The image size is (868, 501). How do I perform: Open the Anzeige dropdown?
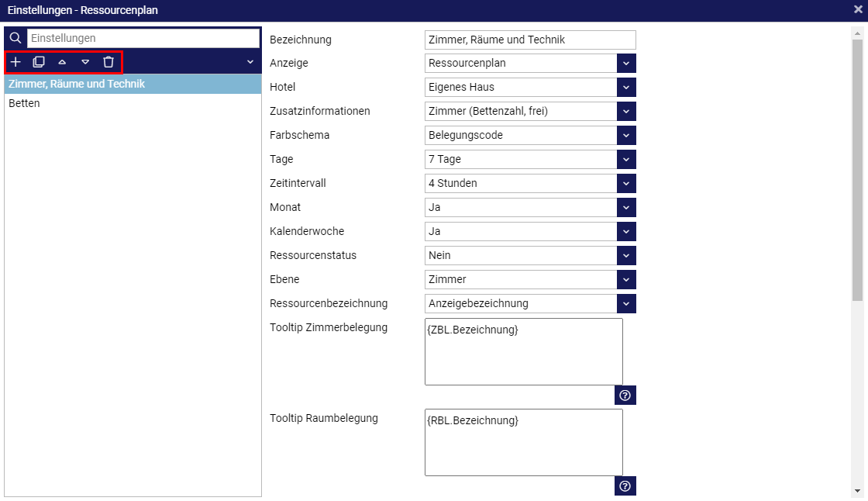[x=626, y=63]
